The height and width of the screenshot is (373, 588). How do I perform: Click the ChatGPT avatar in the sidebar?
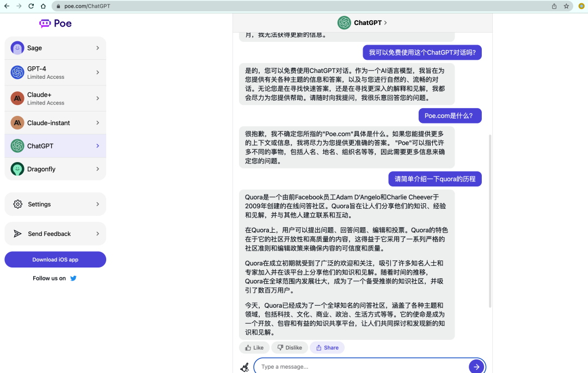click(17, 146)
